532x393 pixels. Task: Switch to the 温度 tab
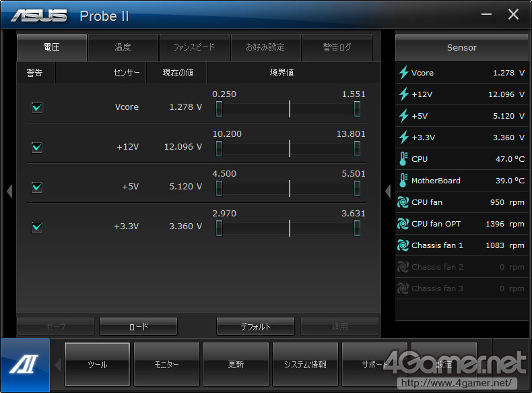(x=123, y=47)
